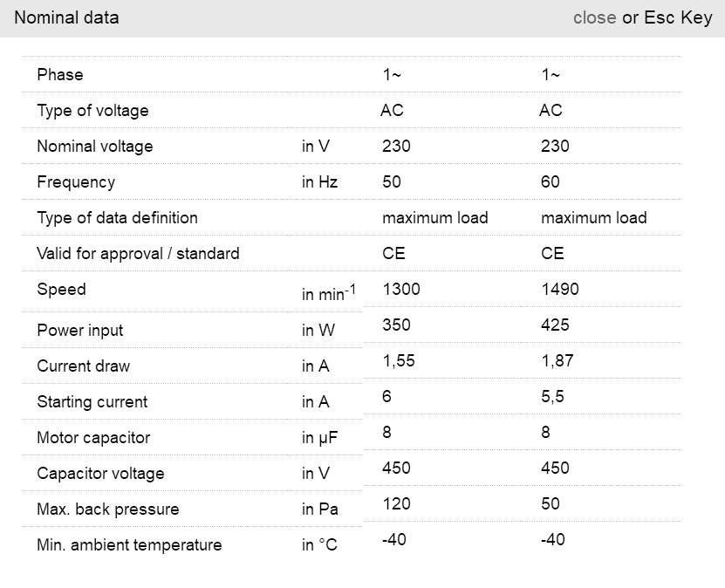Click the Current draw row label
Viewport: 725px width, 588px height.
(83, 366)
